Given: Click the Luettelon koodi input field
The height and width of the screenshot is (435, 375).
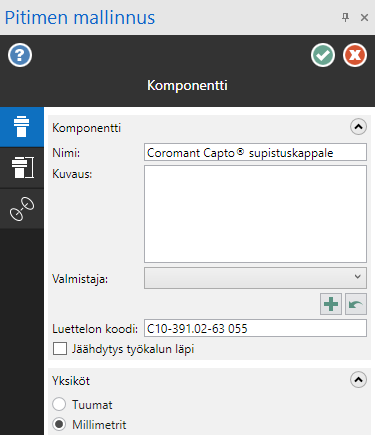Looking at the screenshot, I should point(255,328).
